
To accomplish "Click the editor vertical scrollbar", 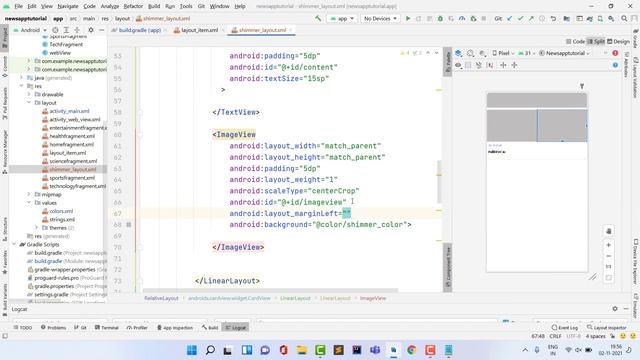I will 439,182.
